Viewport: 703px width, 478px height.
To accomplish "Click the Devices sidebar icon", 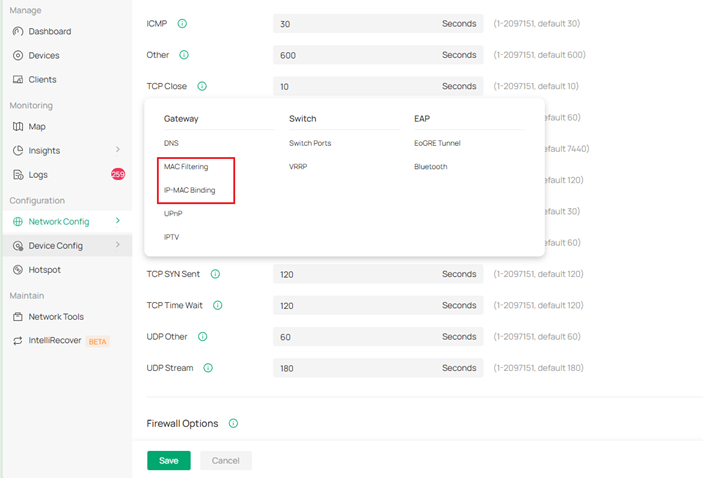I will pyautogui.click(x=18, y=56).
